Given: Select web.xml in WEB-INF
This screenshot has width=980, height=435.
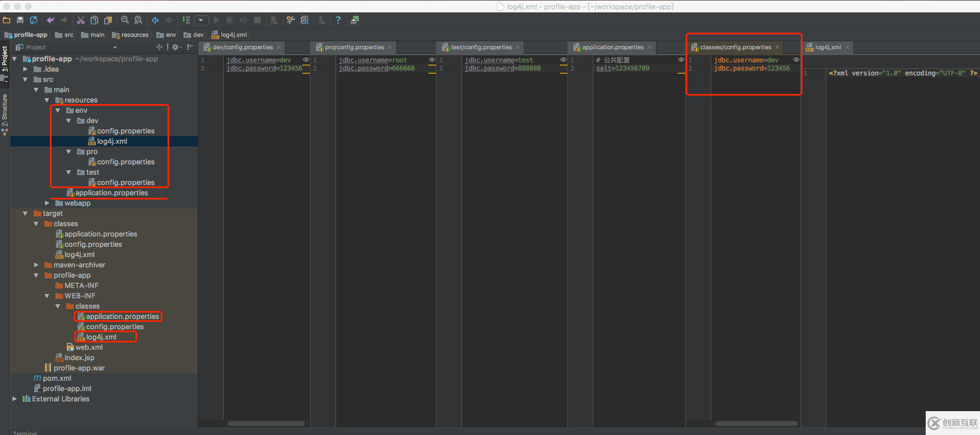Looking at the screenshot, I should click(x=84, y=347).
